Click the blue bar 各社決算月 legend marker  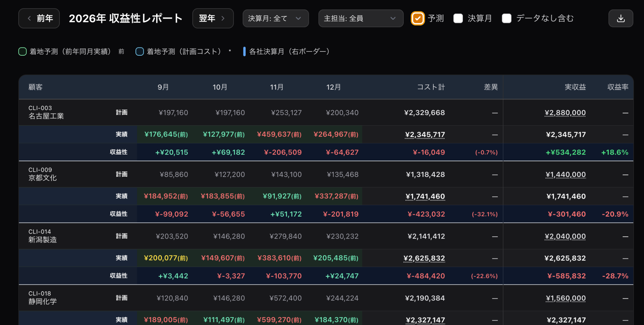[x=244, y=52]
